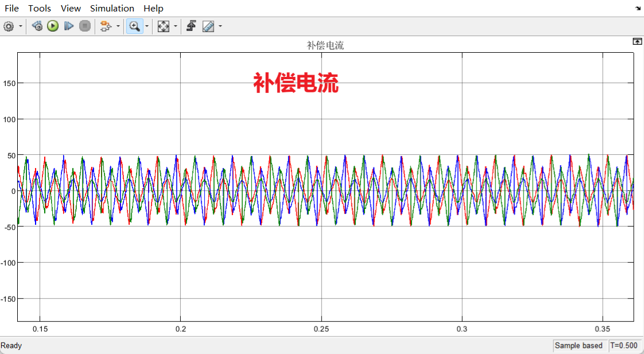Expand the zoom mode dropdown arrow
The height and width of the screenshot is (354, 644).
point(147,26)
